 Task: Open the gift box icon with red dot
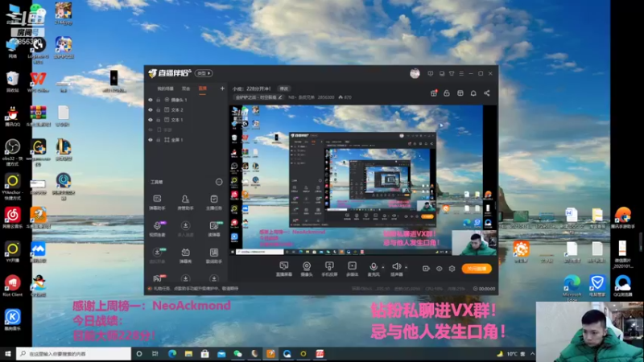point(434,93)
